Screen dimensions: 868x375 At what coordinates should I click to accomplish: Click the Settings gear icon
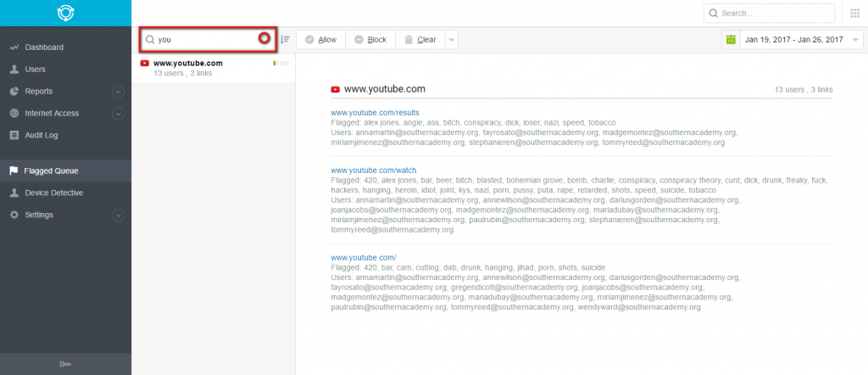[x=14, y=215]
